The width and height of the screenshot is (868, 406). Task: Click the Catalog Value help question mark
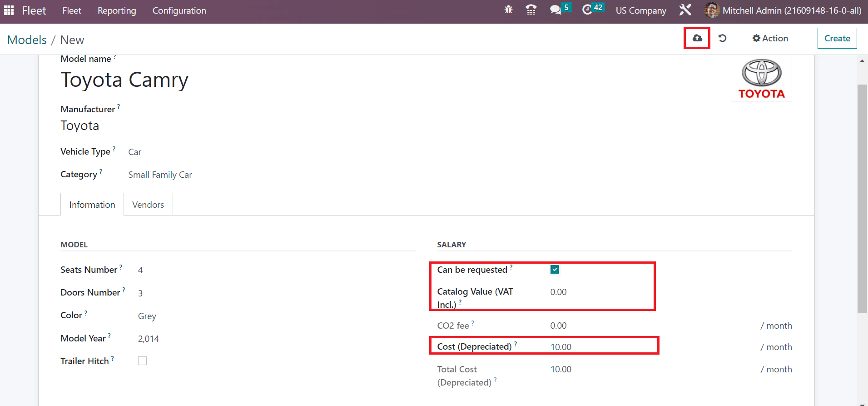pos(460,302)
